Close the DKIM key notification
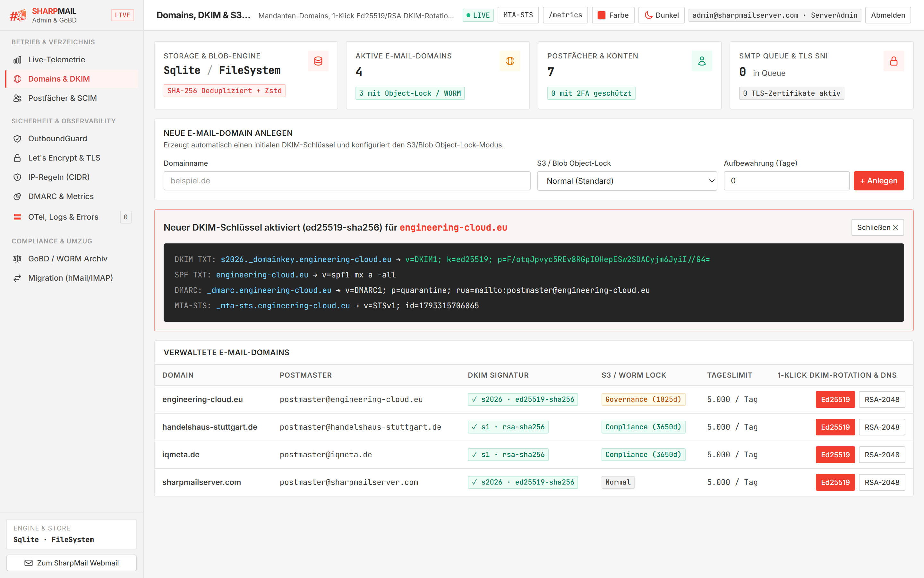 pyautogui.click(x=877, y=227)
